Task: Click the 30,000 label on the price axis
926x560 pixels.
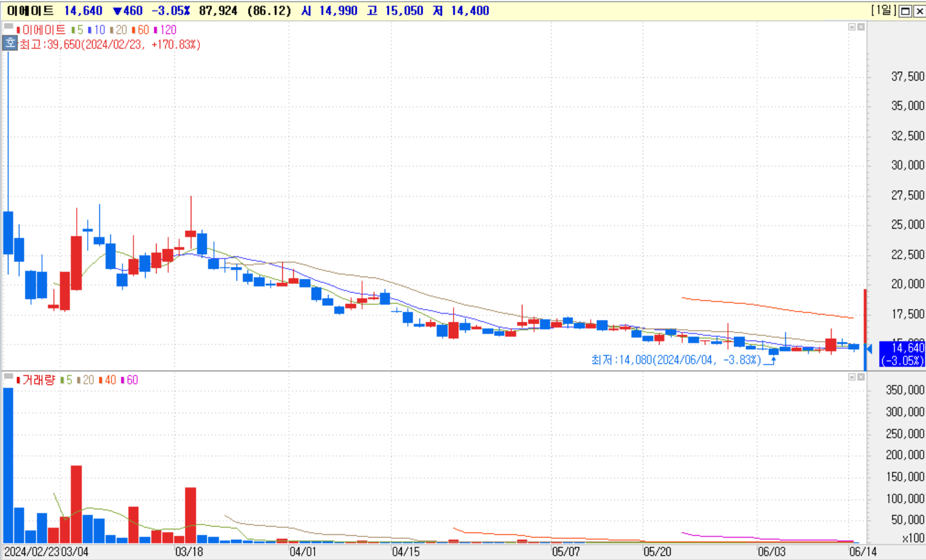Action: tap(908, 165)
